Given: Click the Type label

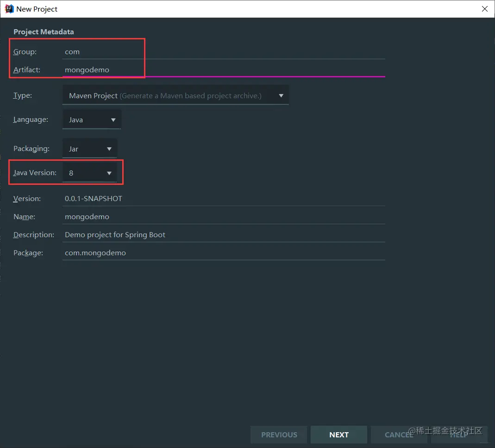Looking at the screenshot, I should point(22,95).
